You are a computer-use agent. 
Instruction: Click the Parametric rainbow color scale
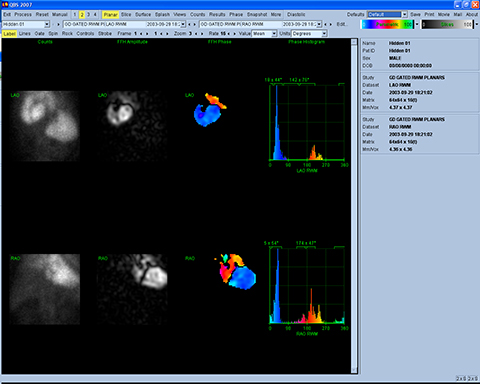387,24
